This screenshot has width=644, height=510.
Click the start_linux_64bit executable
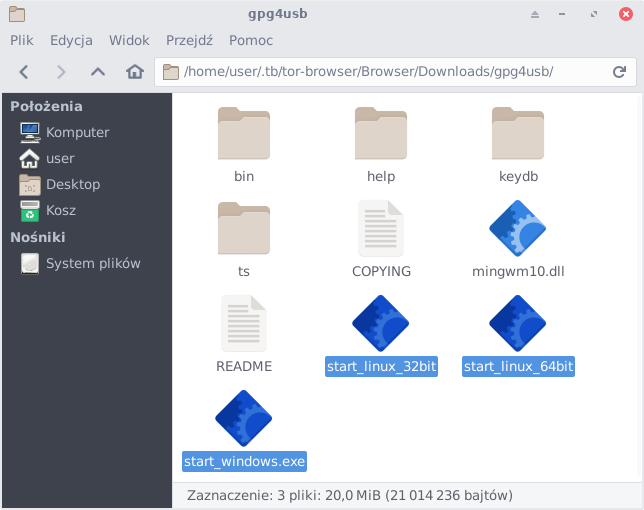(x=518, y=324)
